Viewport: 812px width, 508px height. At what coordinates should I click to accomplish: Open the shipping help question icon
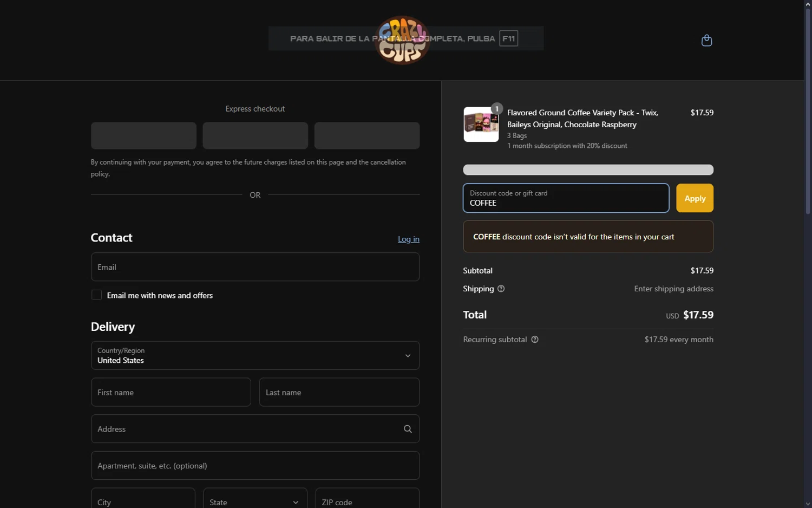(x=501, y=289)
